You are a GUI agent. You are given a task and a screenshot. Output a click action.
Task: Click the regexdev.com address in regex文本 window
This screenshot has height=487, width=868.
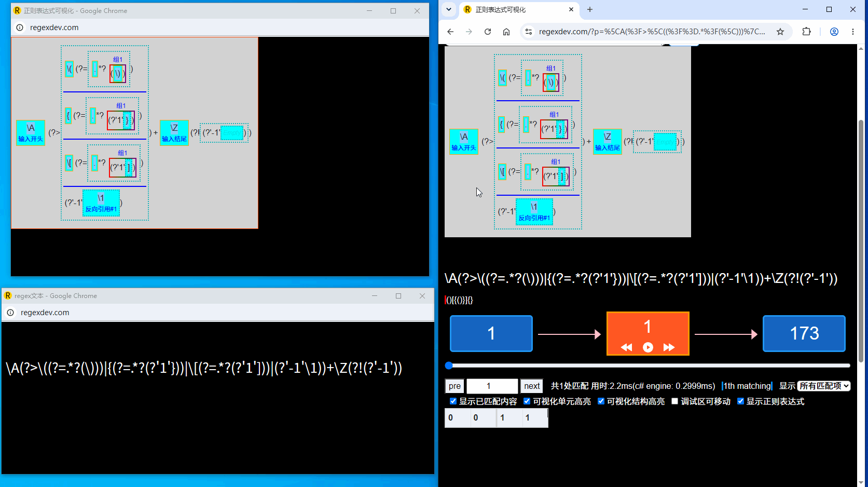(45, 313)
